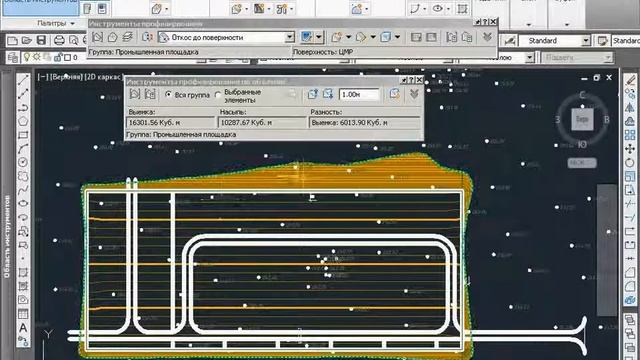Click the Mirror tool in modify toolbar
The image size is (640, 360).
pyautogui.click(x=630, y=107)
